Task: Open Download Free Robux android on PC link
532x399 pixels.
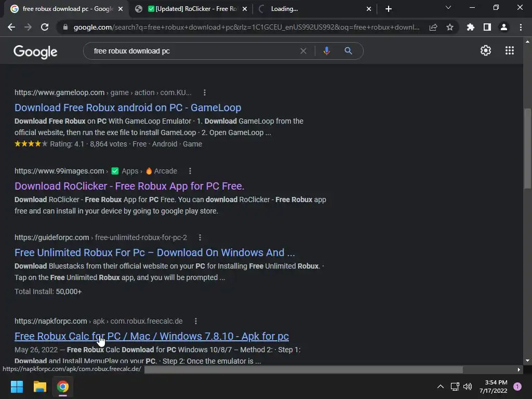Action: point(128,108)
